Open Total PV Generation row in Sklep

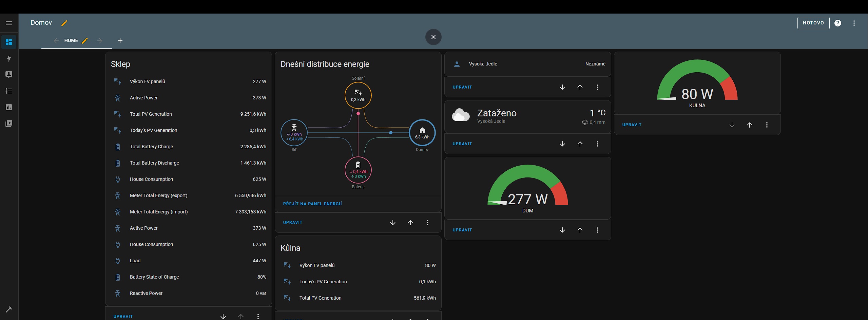click(x=189, y=114)
